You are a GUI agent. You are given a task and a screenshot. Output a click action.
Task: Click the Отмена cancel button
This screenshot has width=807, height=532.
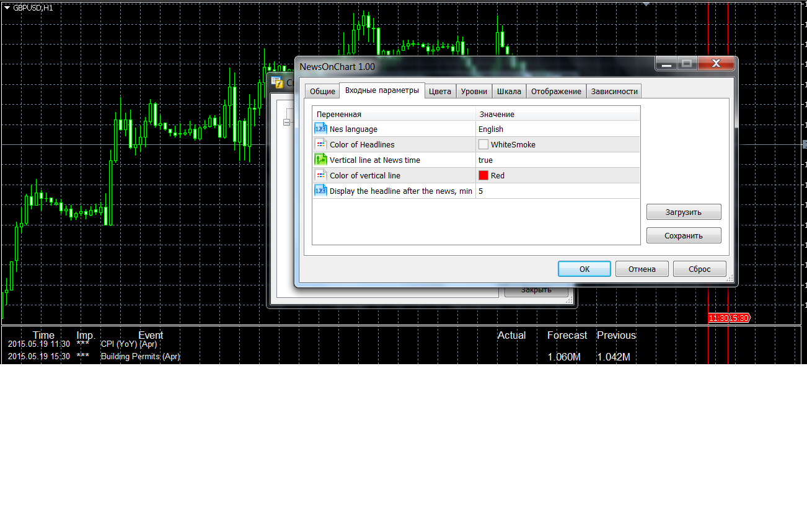point(642,269)
